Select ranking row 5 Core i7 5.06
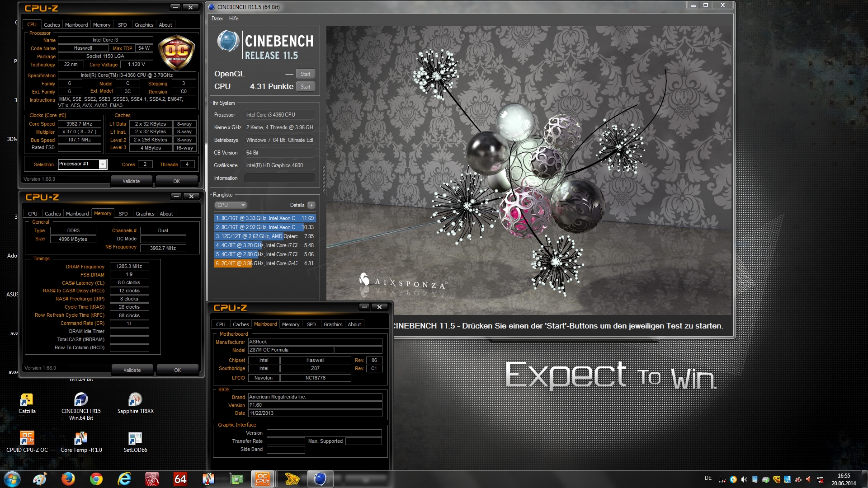 coord(265,254)
